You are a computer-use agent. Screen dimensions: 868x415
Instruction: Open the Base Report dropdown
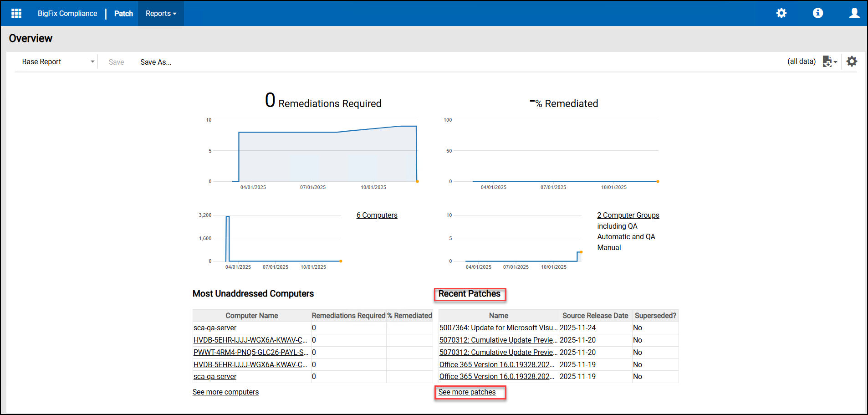click(x=58, y=62)
